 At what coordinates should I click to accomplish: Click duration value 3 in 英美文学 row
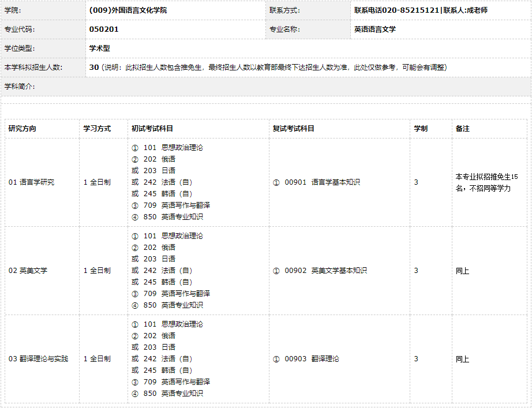[416, 271]
